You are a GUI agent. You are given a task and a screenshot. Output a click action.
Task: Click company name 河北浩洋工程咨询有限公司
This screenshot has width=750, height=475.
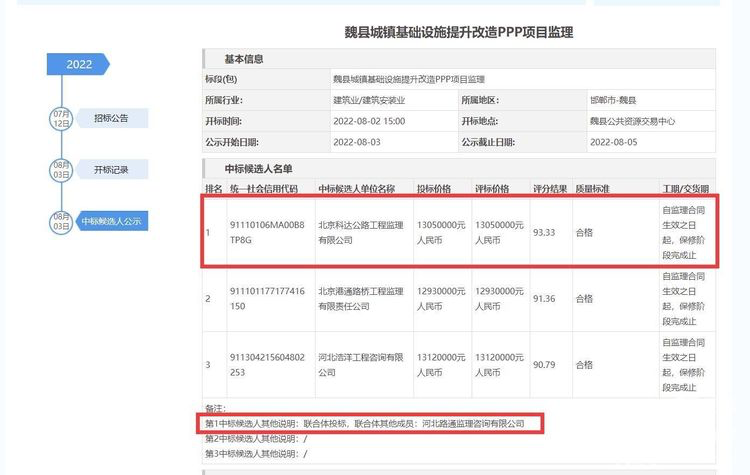point(361,365)
